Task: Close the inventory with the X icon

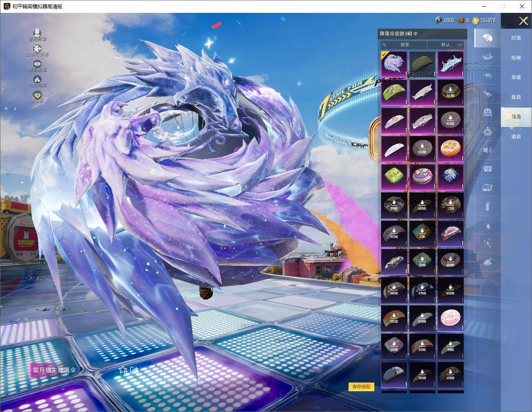Action: pyautogui.click(x=523, y=21)
